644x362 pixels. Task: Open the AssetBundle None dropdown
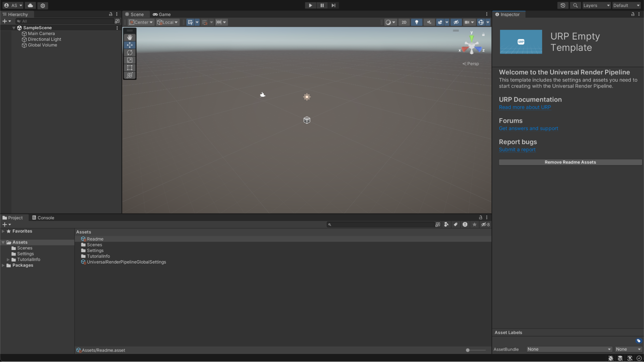569,349
